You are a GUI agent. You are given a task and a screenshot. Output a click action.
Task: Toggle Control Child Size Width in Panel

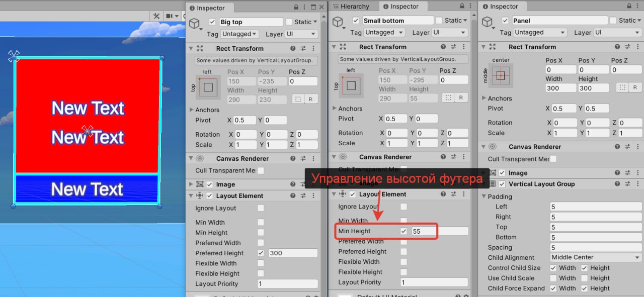[x=553, y=268]
